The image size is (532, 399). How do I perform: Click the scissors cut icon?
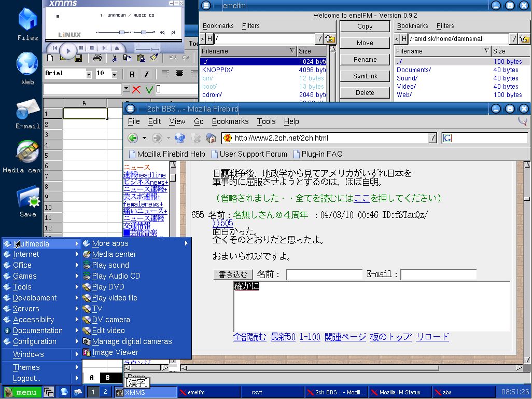pyautogui.click(x=115, y=58)
